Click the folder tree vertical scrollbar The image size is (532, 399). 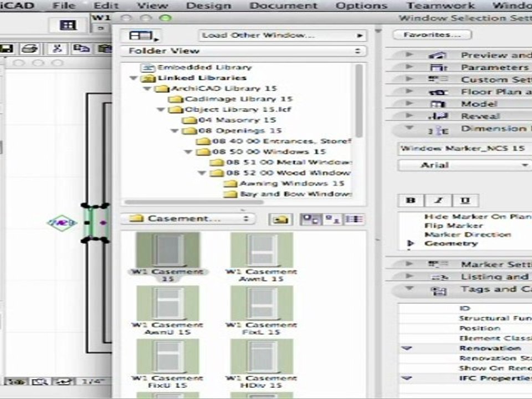click(x=359, y=100)
